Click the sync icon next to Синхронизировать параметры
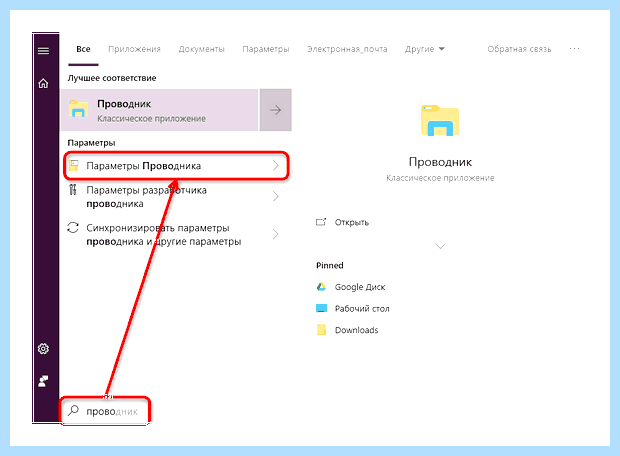620x456 pixels. (x=73, y=228)
